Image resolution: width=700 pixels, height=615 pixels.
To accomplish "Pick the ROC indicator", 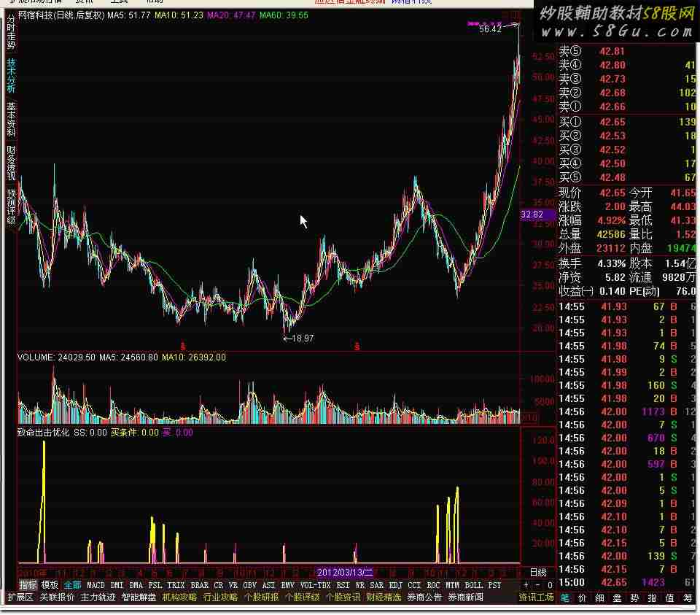I will coord(433,584).
